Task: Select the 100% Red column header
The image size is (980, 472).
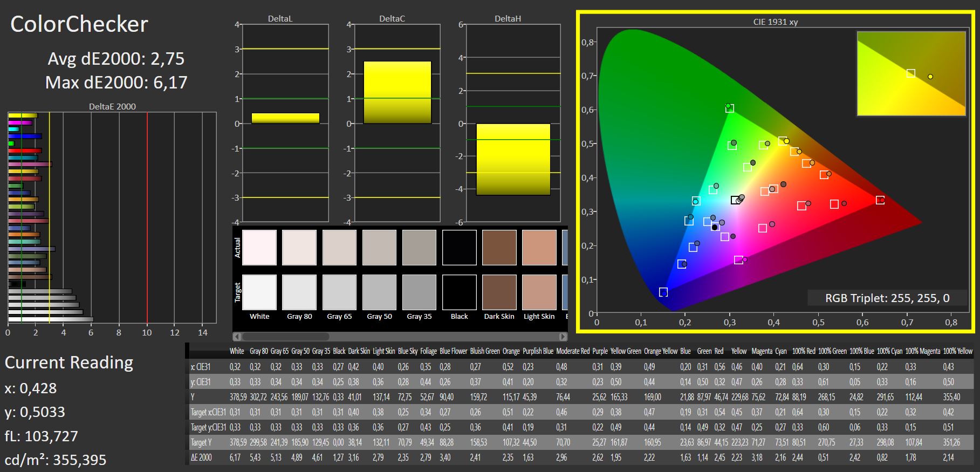Action: 803,351
